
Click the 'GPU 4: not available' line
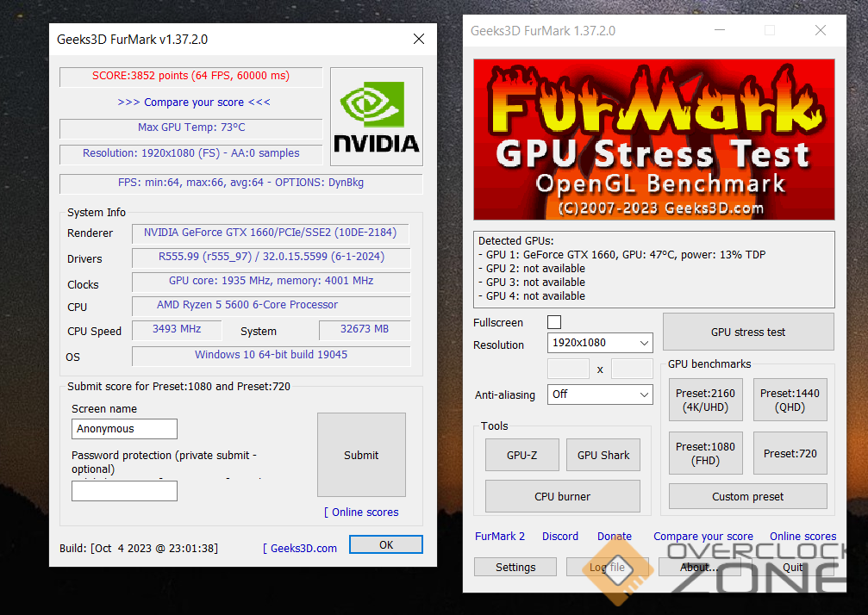tap(532, 296)
